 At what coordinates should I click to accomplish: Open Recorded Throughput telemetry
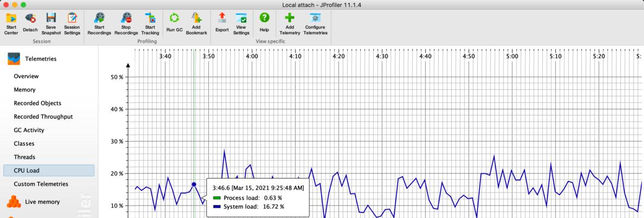click(x=43, y=117)
